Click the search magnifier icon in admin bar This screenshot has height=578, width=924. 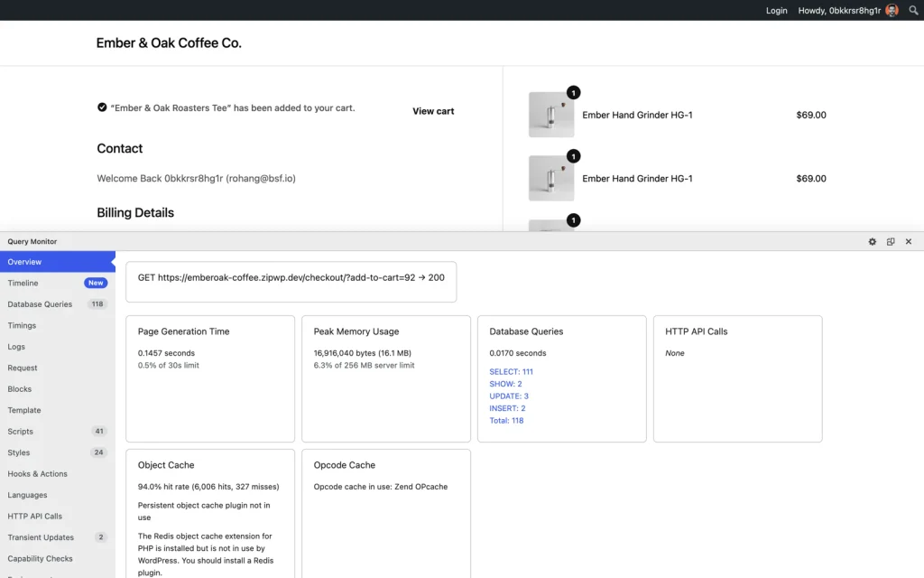pyautogui.click(x=913, y=10)
